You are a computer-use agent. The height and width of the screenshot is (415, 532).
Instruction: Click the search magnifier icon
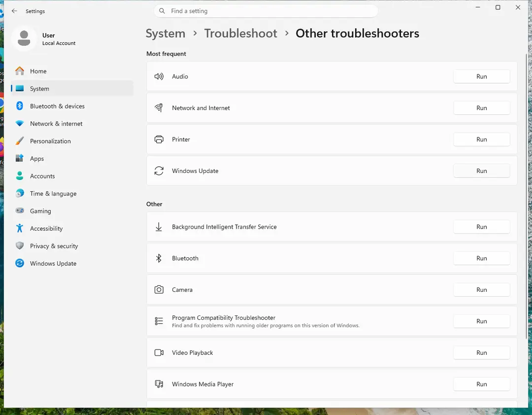point(162,11)
